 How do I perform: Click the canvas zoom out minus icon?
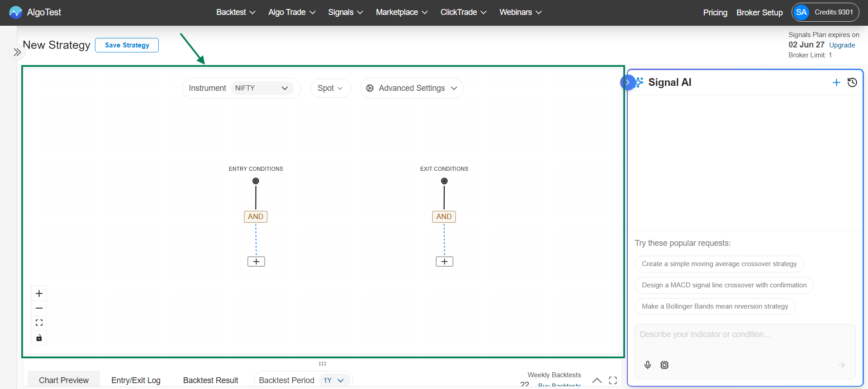point(39,308)
